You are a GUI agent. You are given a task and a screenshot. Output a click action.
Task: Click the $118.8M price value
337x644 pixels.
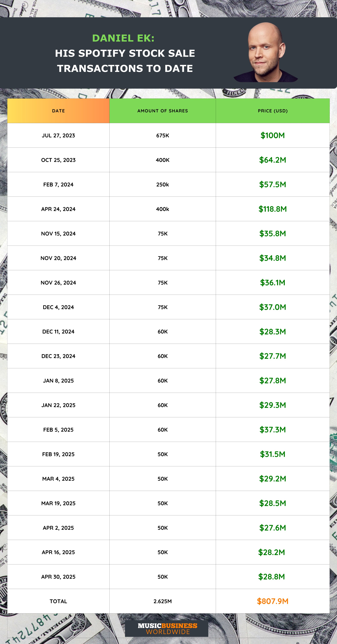click(x=273, y=209)
